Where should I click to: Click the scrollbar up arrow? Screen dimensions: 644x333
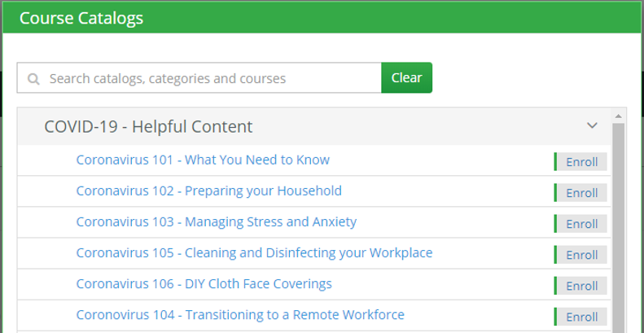point(619,116)
